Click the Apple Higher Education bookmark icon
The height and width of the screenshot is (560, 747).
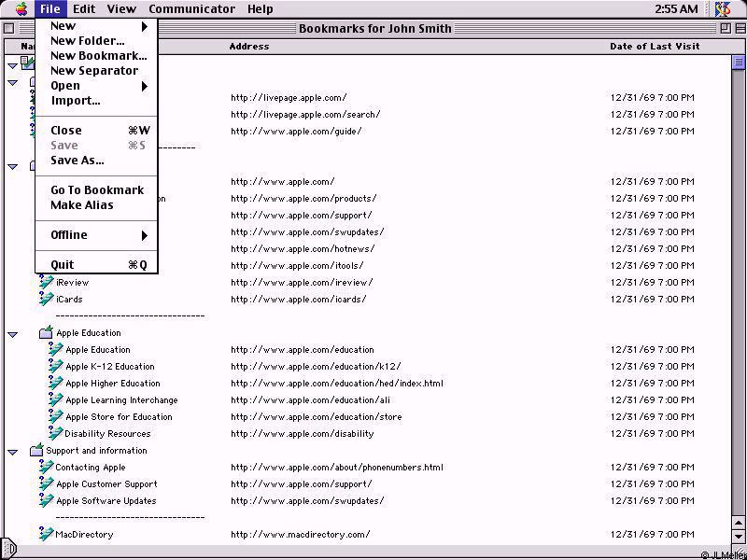56,383
